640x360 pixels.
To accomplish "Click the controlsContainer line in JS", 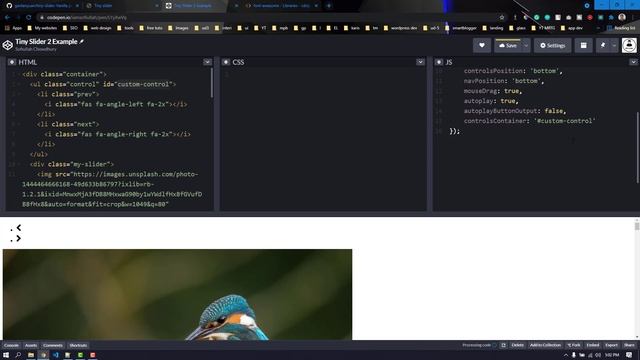I will [x=529, y=121].
